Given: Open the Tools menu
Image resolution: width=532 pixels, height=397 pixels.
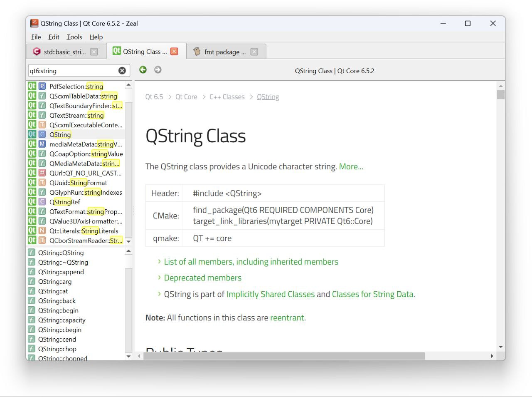Looking at the screenshot, I should [74, 37].
